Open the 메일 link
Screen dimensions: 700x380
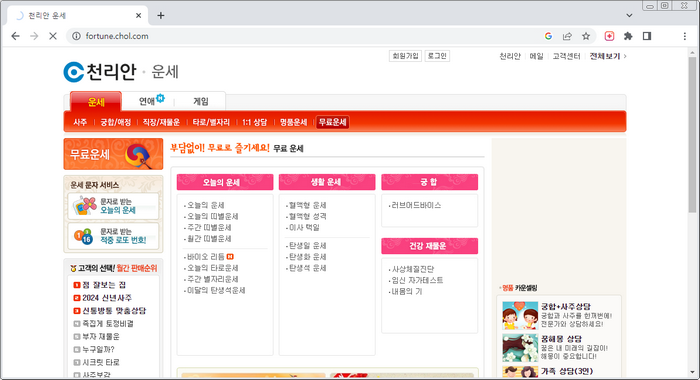coord(536,56)
